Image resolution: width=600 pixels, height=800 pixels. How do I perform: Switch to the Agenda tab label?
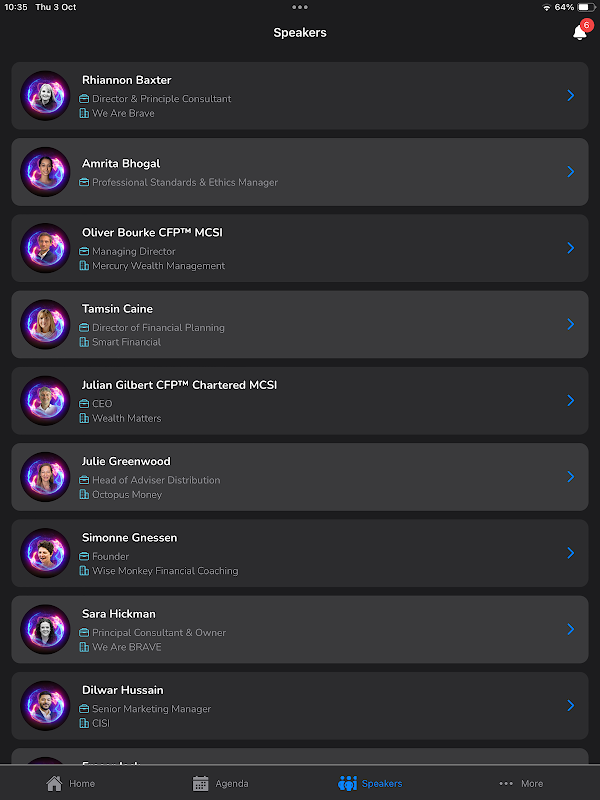[x=232, y=783]
